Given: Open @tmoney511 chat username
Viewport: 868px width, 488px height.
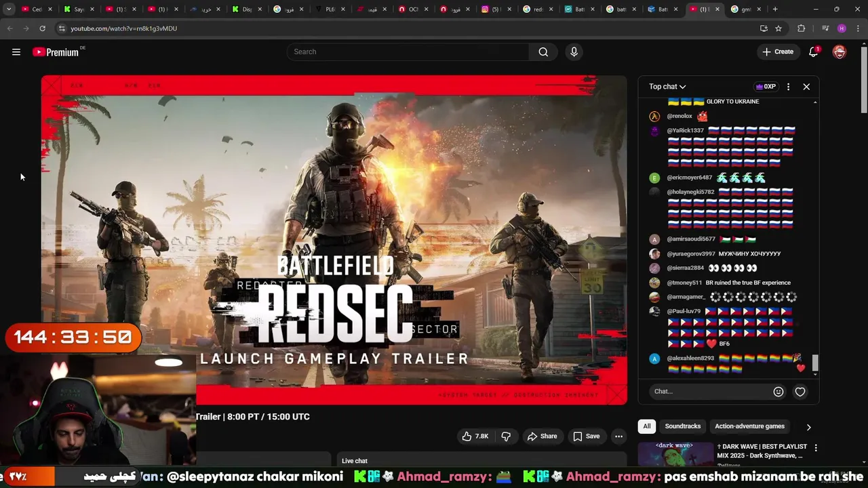Looking at the screenshot, I should pyautogui.click(x=684, y=283).
